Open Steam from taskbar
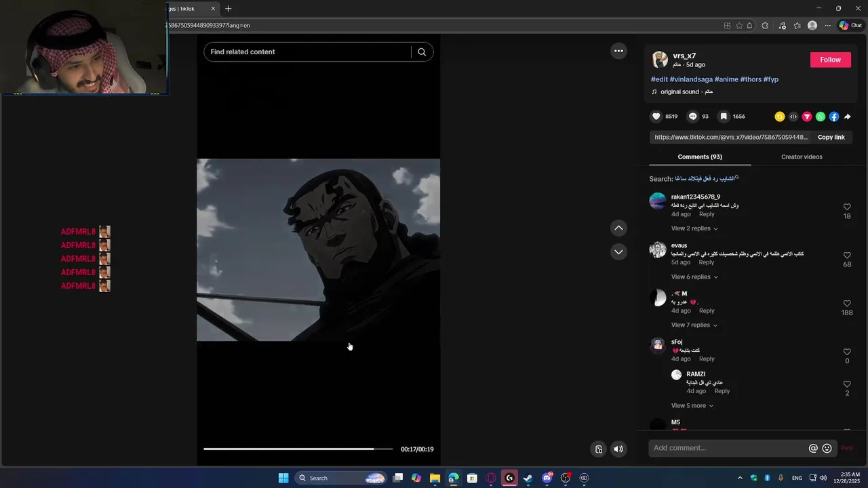The height and width of the screenshot is (488, 868). coord(528,478)
